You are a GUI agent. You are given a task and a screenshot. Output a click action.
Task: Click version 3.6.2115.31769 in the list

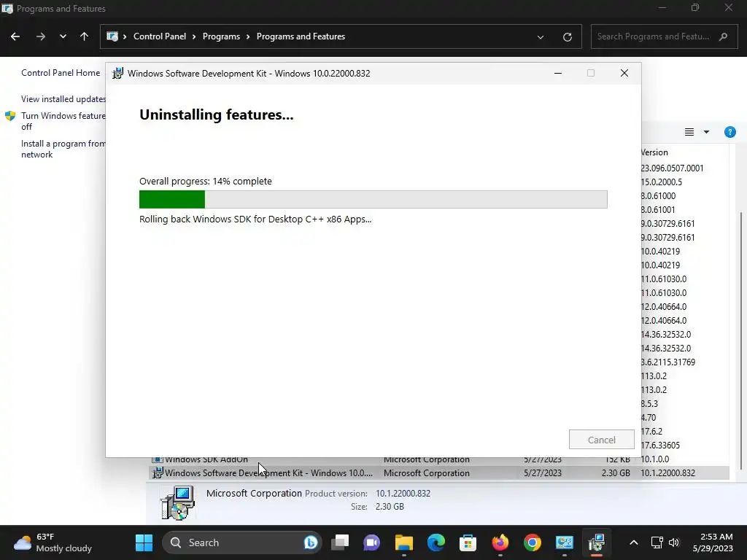pos(668,362)
